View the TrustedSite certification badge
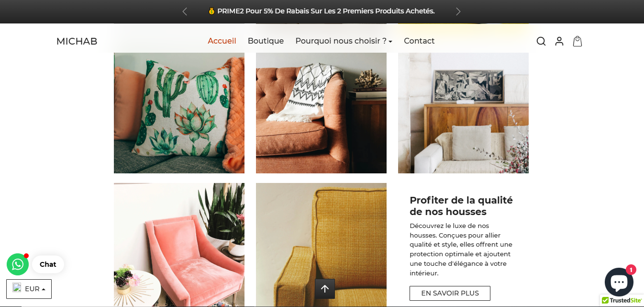 [x=622, y=301]
